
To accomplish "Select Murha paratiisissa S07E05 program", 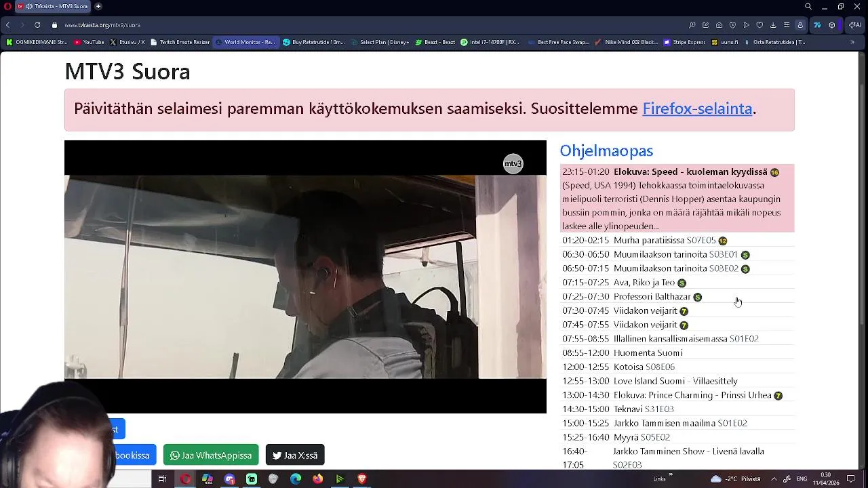I will [677, 240].
